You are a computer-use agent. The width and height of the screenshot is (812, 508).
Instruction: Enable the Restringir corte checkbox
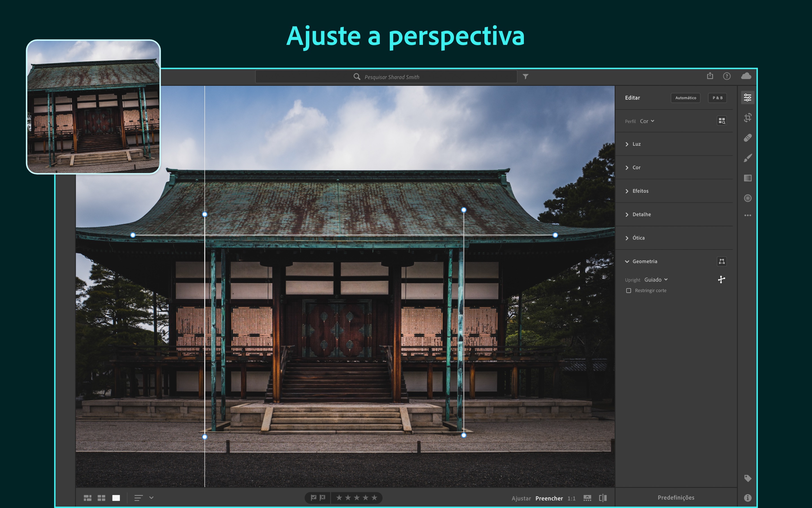pyautogui.click(x=628, y=291)
